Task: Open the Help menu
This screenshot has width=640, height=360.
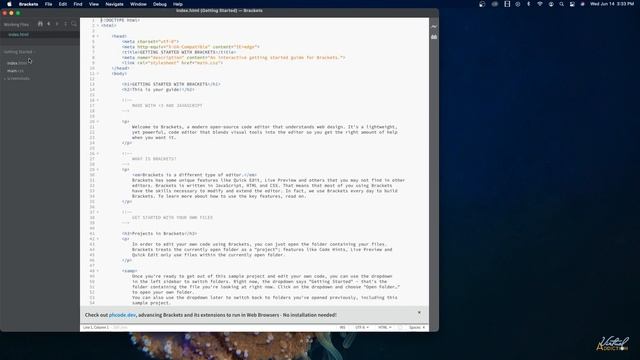Action: coord(178,4)
